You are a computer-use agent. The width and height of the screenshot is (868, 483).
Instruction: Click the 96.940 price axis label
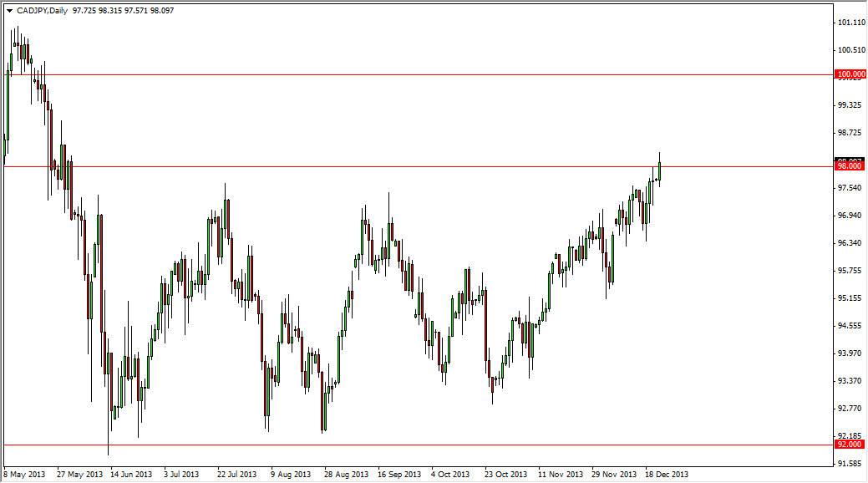(850, 216)
